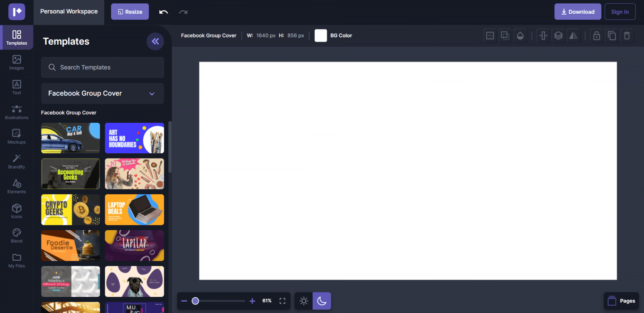Click the trash delete icon
This screenshot has height=313, width=644.
coord(627,36)
